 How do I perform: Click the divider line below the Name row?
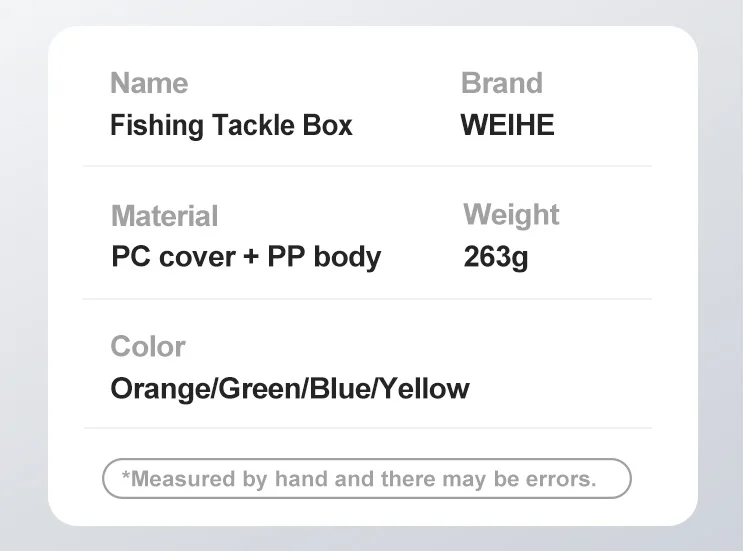[367, 166]
